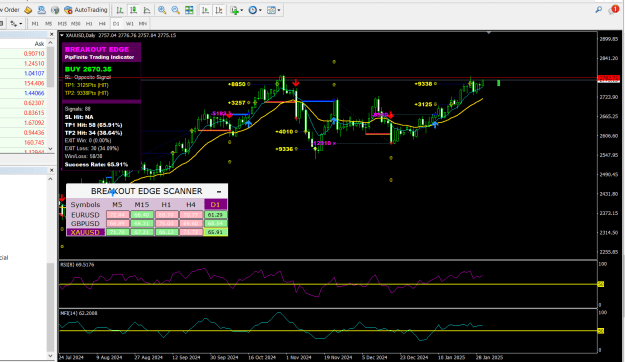The height and width of the screenshot is (362, 625).
Task: Select the 1.04107 ask price row
Action: tap(23, 73)
